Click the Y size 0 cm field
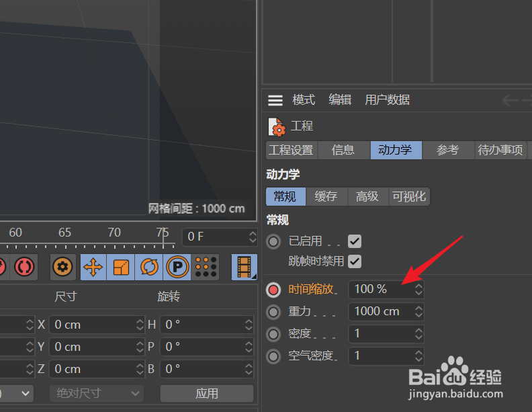 [97, 347]
